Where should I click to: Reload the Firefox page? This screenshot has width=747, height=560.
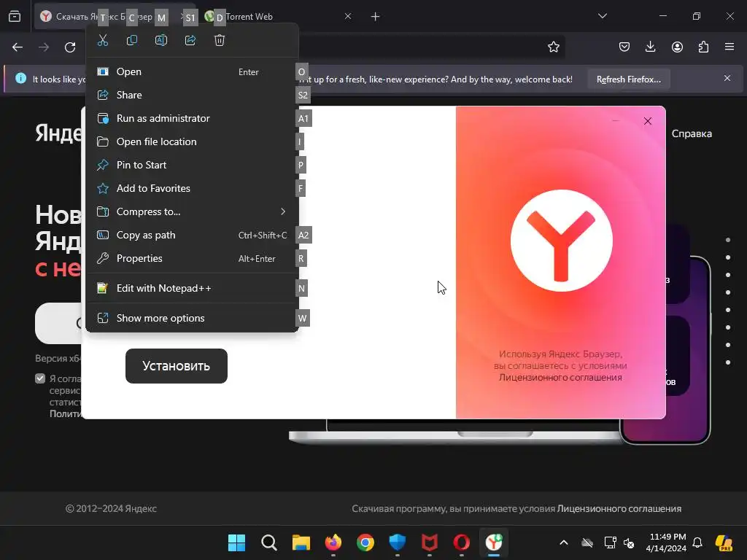pyautogui.click(x=70, y=47)
